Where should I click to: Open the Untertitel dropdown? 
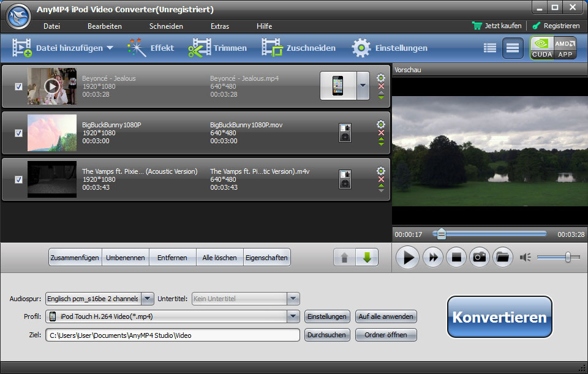(x=293, y=299)
